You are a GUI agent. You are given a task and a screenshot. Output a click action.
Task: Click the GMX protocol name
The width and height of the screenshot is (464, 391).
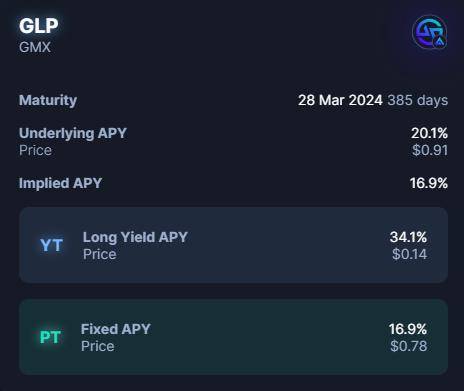tap(35, 47)
